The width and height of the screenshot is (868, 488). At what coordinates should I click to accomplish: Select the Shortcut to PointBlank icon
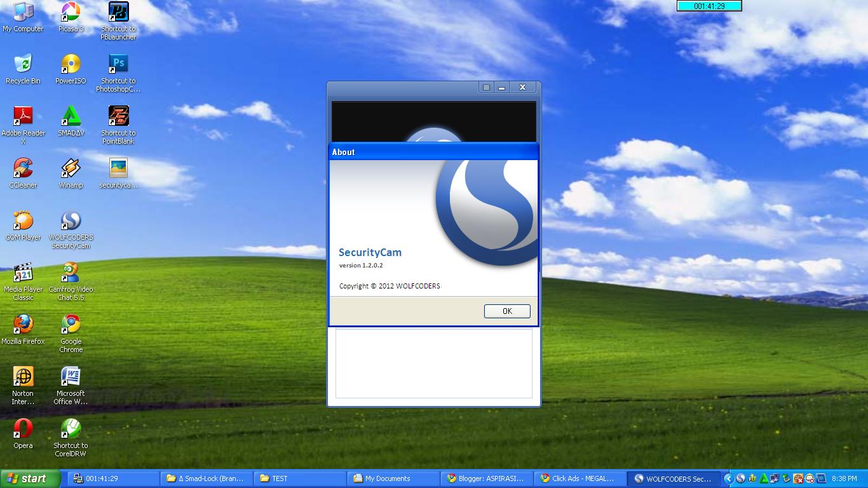coord(118,125)
